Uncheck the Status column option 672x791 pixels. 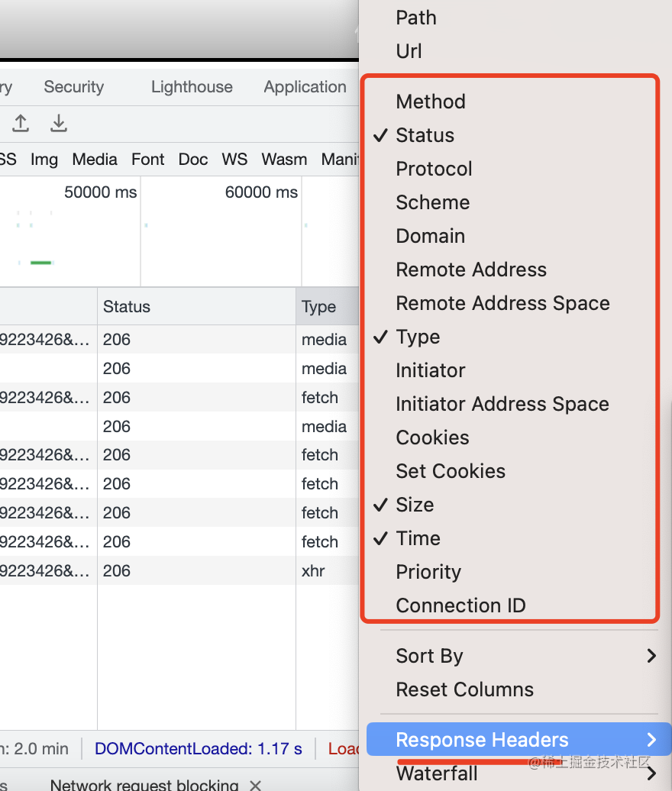click(x=425, y=135)
